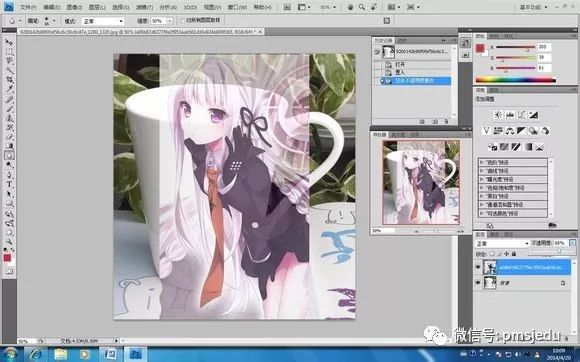Select the Move tool in the toolbox
This screenshot has width=580, height=362.
9,42
